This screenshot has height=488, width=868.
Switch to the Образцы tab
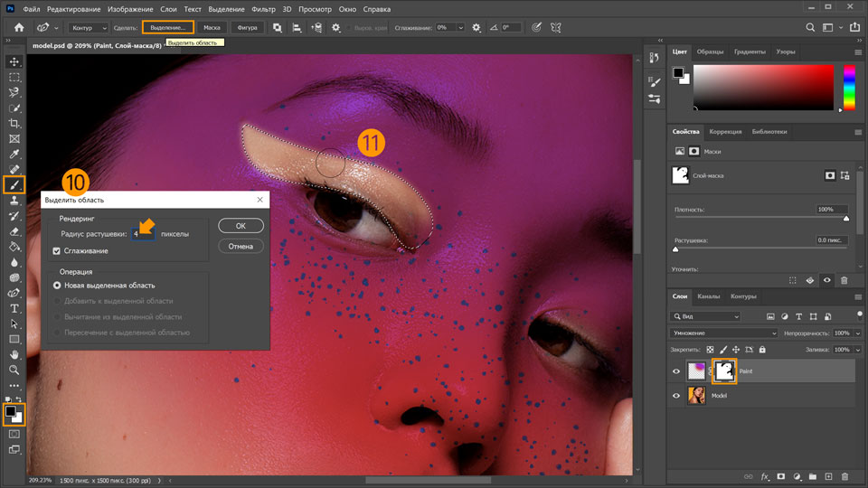(710, 52)
